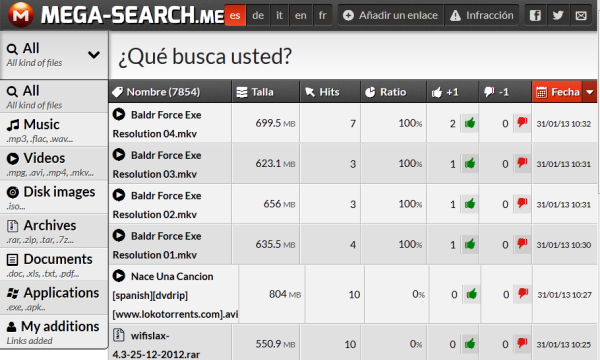Open Baldr Force Exe Resolution 04.mkv link
Screen dimensions: 600x360
(157, 124)
